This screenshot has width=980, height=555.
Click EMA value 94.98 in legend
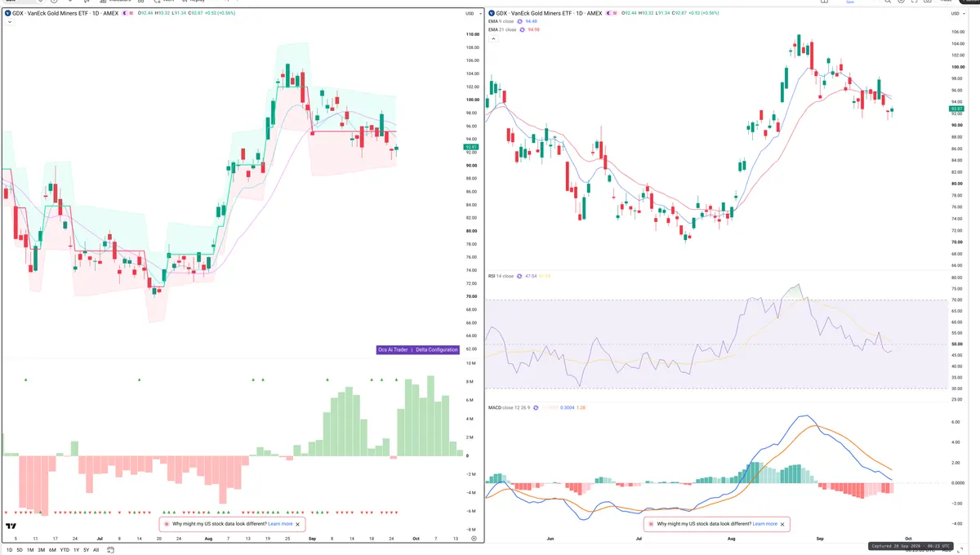click(534, 29)
